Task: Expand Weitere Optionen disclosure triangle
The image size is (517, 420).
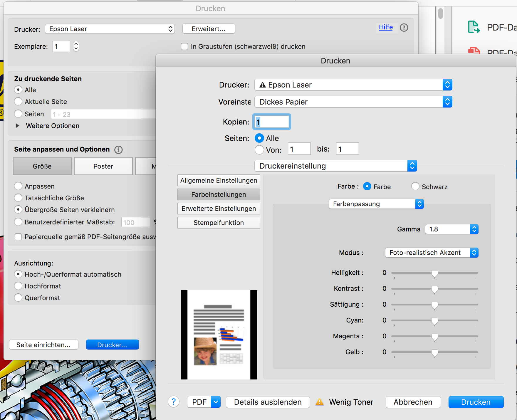Action: (18, 126)
